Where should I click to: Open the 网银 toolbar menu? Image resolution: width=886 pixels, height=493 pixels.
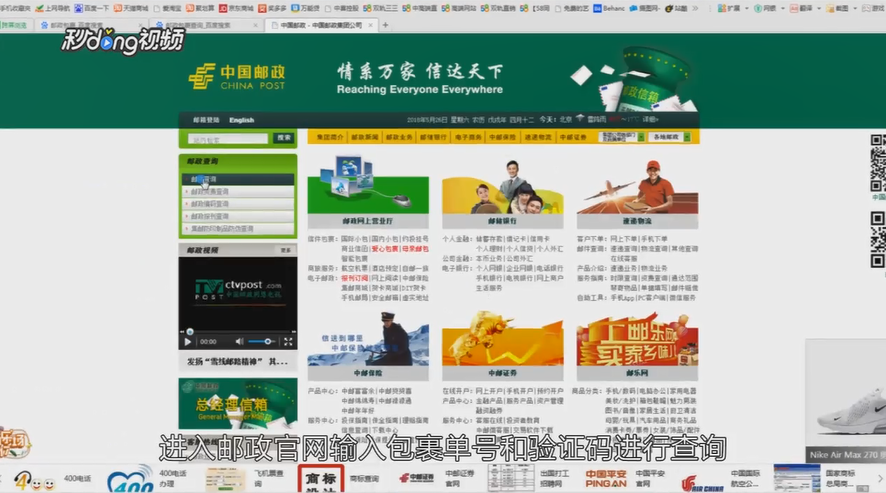pos(768,8)
